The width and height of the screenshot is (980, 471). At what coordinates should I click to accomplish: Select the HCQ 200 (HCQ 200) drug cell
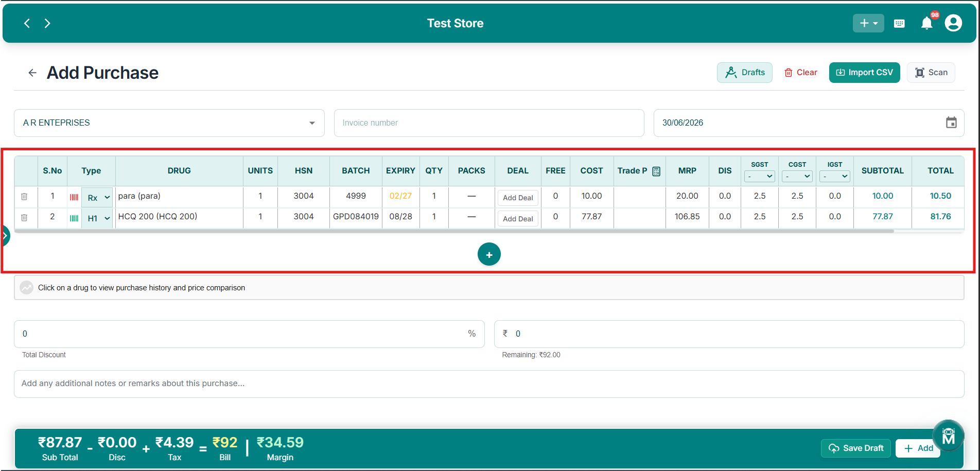click(x=179, y=217)
